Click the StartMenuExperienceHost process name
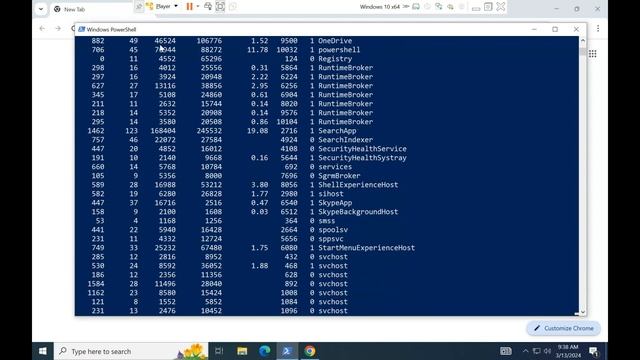The width and height of the screenshot is (640, 360). click(x=366, y=247)
